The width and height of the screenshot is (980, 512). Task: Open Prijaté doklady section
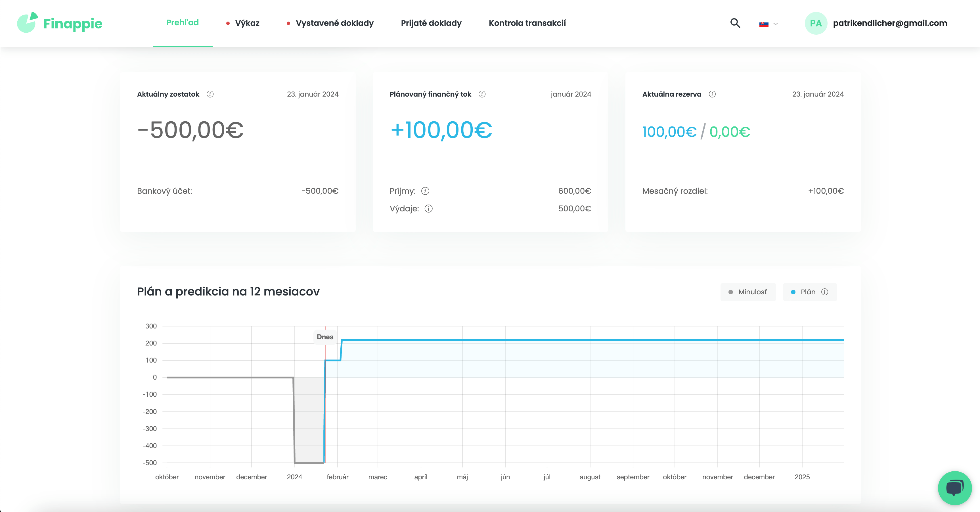431,23
